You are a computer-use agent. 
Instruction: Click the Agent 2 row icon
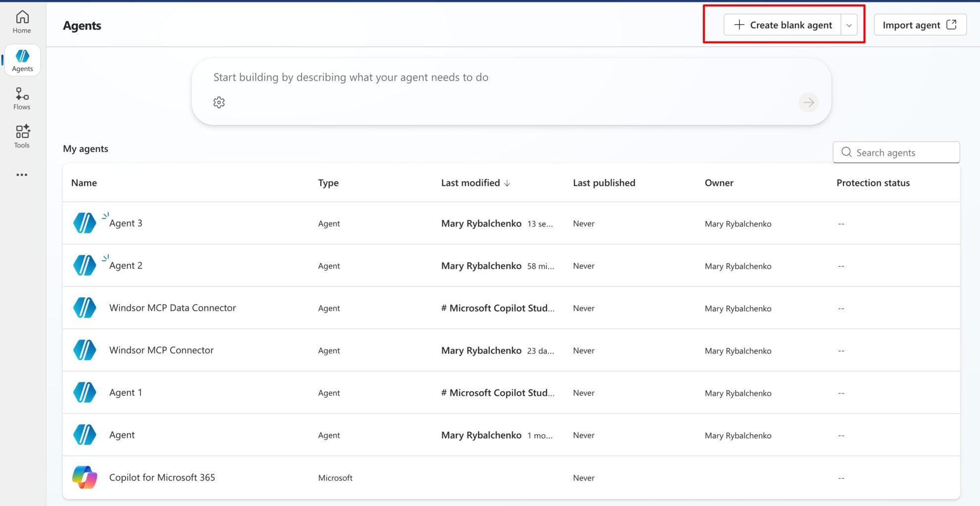tap(85, 266)
